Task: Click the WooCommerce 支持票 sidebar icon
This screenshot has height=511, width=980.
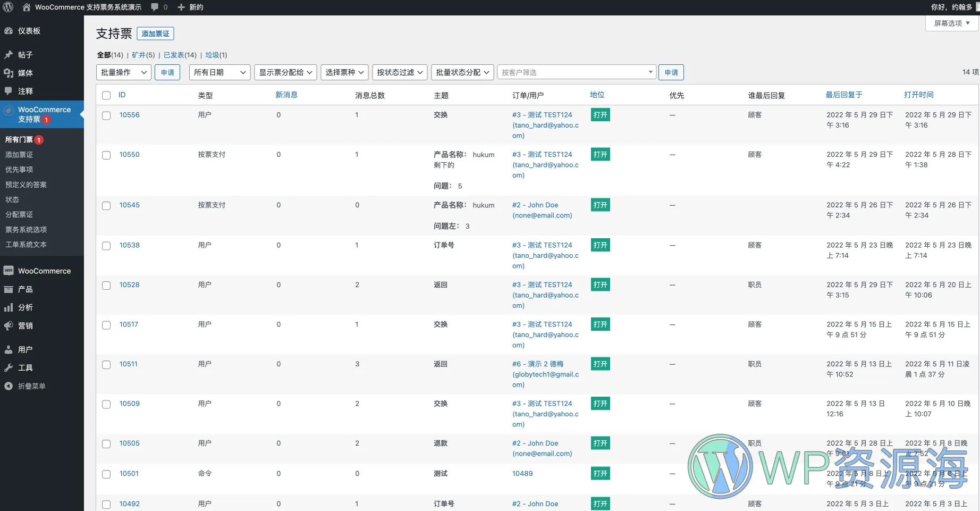Action: pyautogui.click(x=9, y=110)
